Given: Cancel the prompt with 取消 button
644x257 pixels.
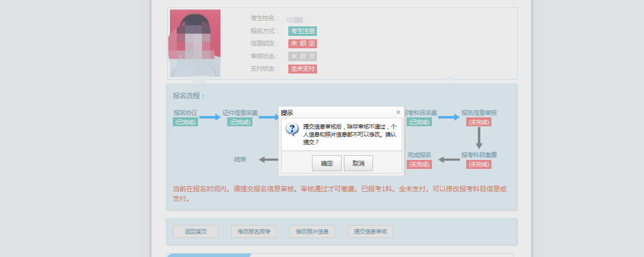Looking at the screenshot, I should [358, 163].
